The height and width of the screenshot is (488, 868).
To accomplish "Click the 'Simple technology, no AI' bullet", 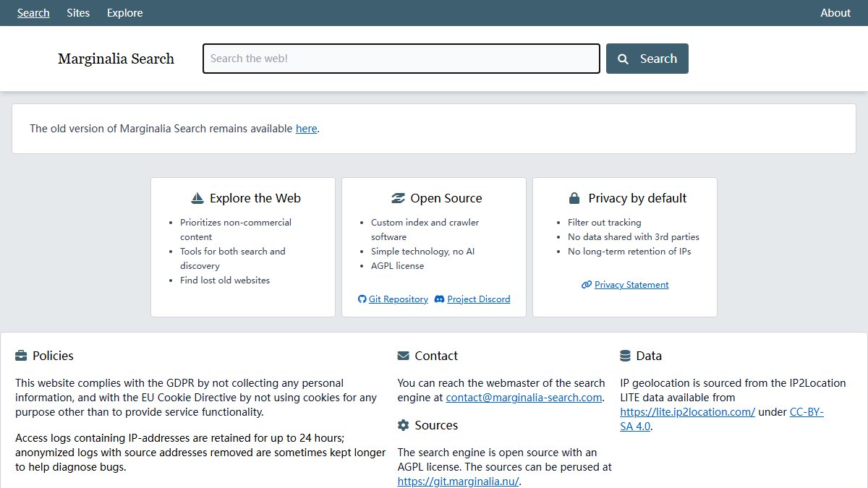I will pyautogui.click(x=422, y=252).
